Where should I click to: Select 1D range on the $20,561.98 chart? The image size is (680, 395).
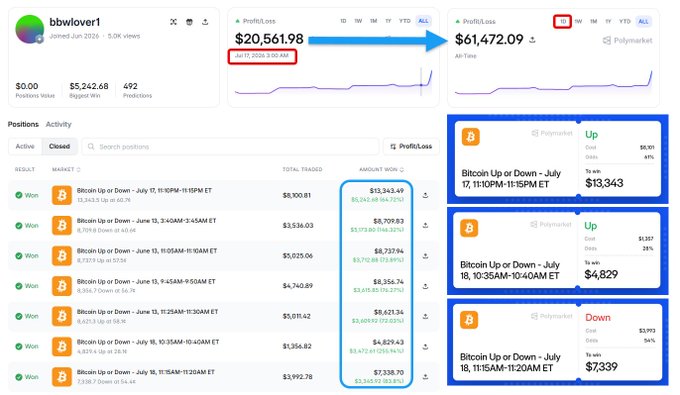click(343, 21)
